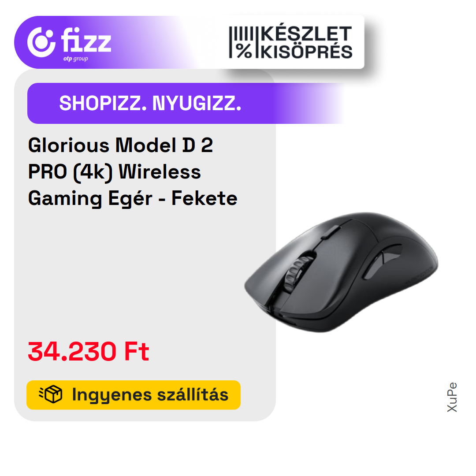This screenshot has width=476, height=476.
Task: Click the package delivery icon
Action: pyautogui.click(x=50, y=394)
